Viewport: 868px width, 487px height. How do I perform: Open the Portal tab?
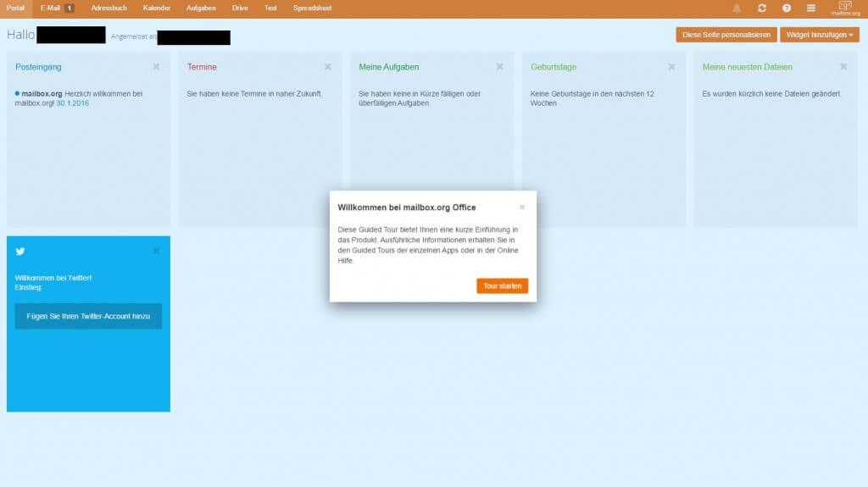point(15,8)
